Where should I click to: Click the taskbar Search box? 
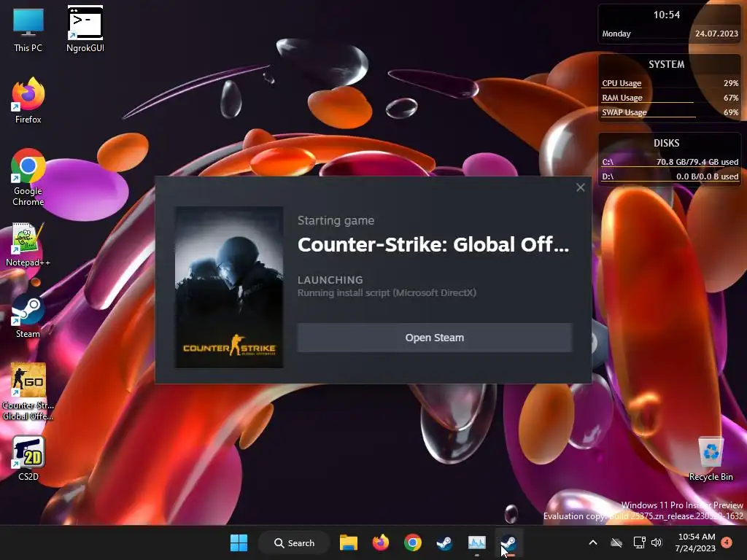pos(295,542)
